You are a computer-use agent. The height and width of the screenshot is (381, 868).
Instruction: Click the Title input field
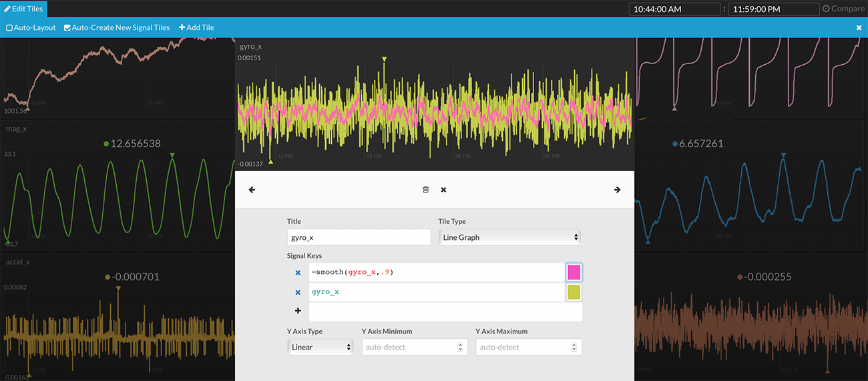coord(359,237)
